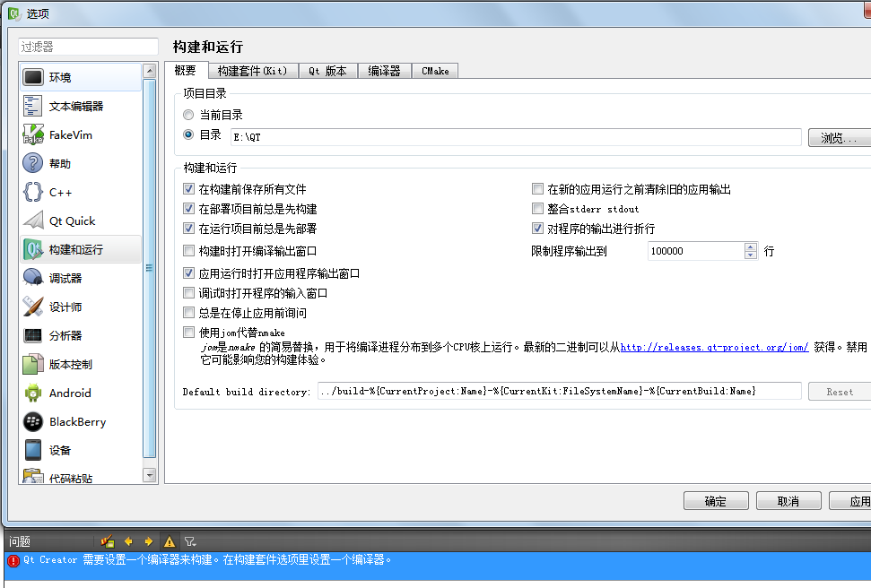Open the FakeVim settings icon
Viewport: 871px width, 588px height.
tap(33, 134)
